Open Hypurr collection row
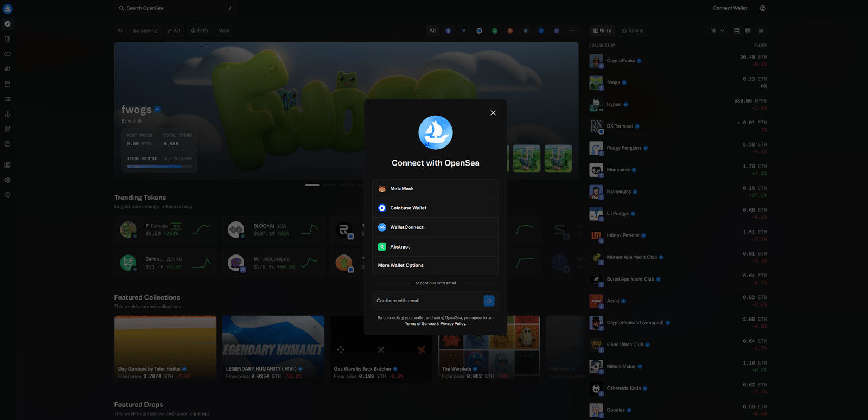Viewport: 868px width, 420px height. point(678,104)
